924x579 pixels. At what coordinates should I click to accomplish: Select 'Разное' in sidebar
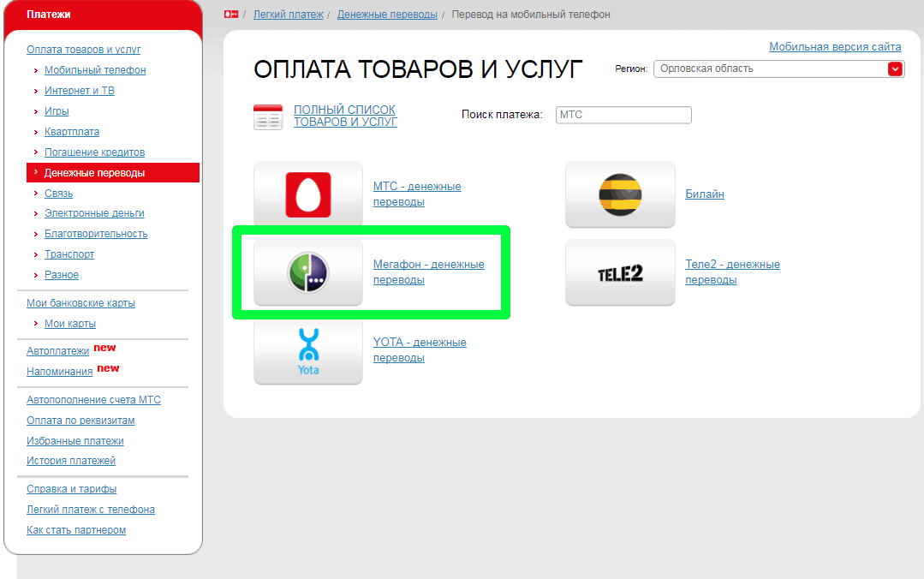point(62,275)
